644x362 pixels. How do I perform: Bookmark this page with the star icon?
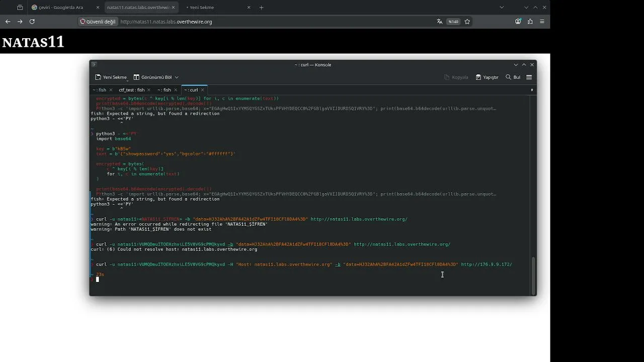[467, 22]
